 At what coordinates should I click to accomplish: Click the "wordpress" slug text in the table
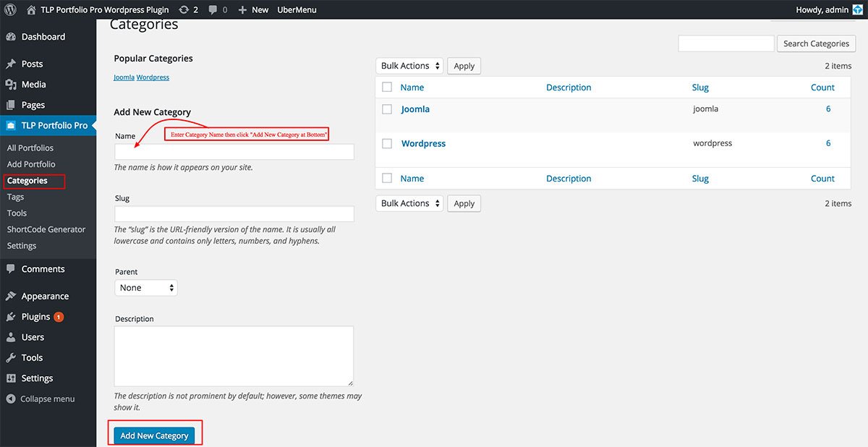712,143
